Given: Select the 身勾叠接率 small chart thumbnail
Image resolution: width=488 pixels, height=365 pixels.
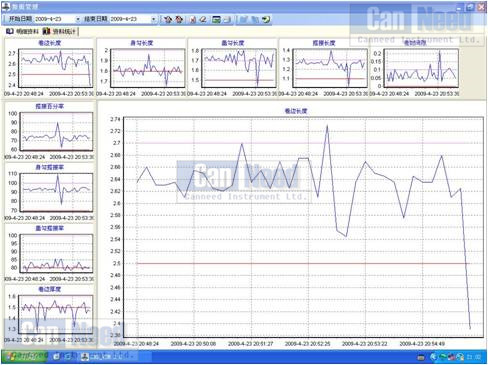Looking at the screenshot, I should click(49, 192).
